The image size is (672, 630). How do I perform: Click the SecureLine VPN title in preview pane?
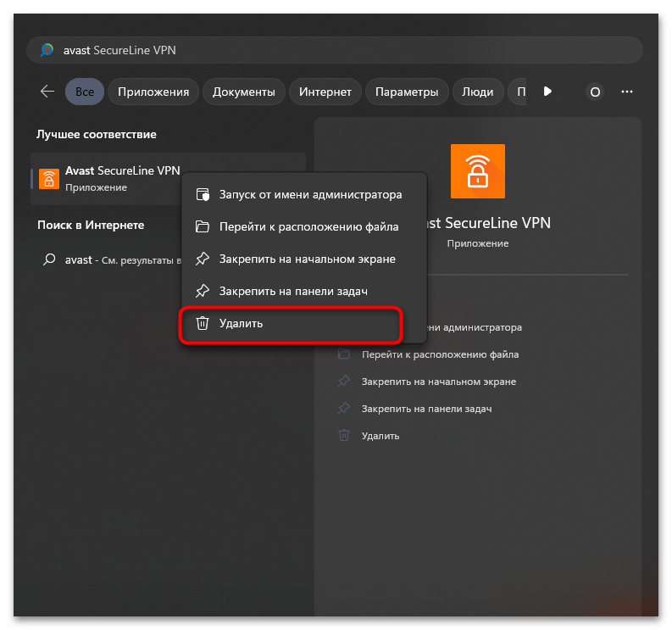(489, 223)
